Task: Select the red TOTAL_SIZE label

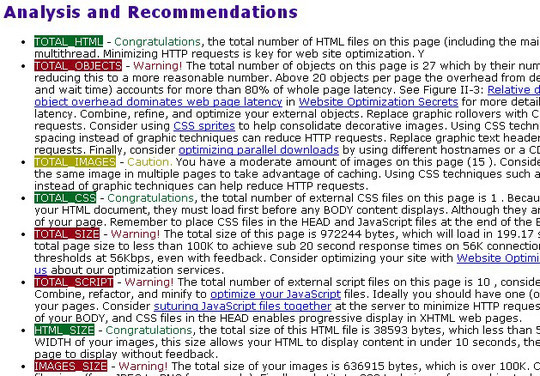Action: click(x=67, y=234)
